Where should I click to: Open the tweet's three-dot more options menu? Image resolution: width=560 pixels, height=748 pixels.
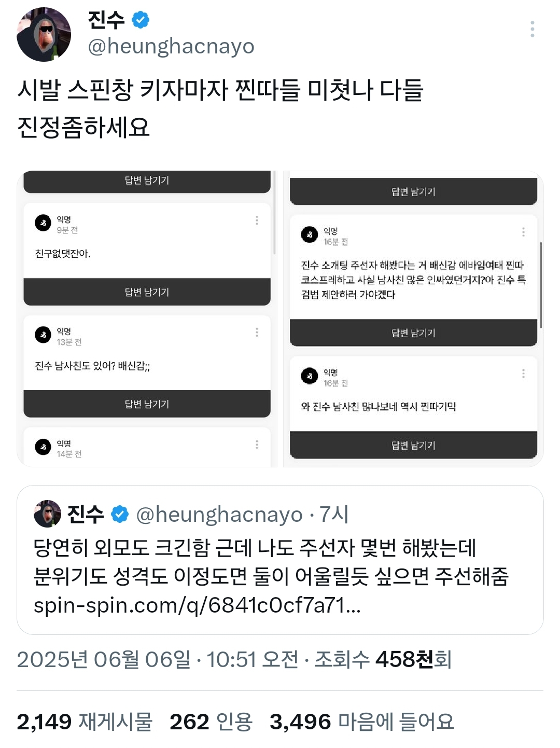pyautogui.click(x=532, y=29)
